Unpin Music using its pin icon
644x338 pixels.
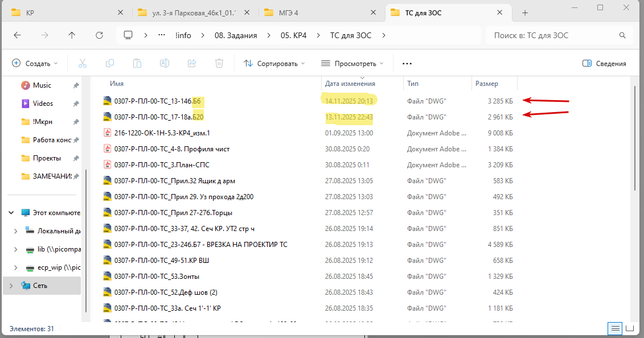click(x=76, y=85)
